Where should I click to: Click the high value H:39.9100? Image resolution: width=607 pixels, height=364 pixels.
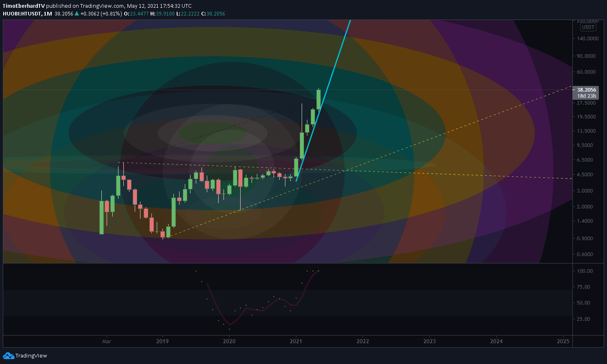coord(162,14)
